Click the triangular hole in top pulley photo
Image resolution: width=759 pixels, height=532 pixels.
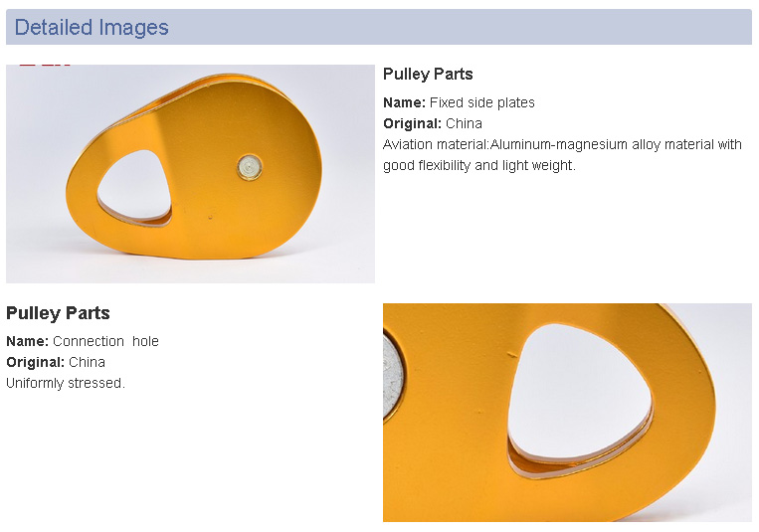point(135,187)
